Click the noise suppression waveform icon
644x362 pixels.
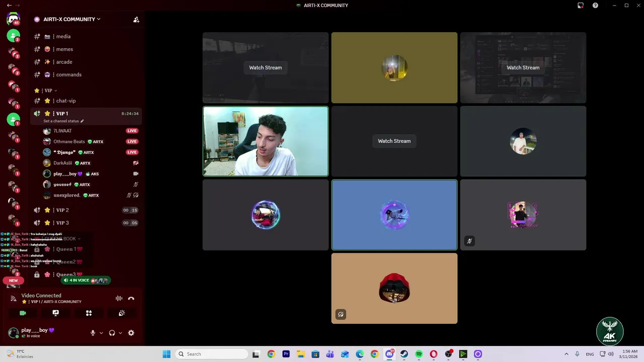click(119, 298)
